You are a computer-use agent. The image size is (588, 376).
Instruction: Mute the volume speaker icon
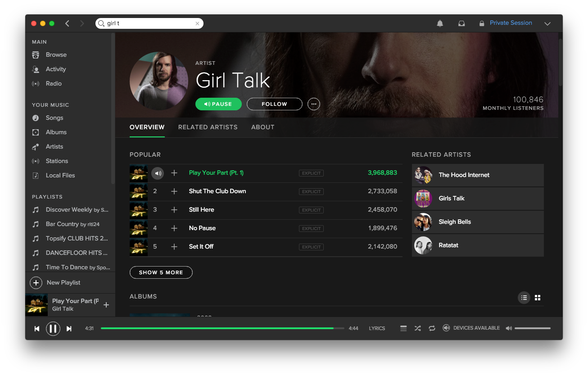[509, 329]
